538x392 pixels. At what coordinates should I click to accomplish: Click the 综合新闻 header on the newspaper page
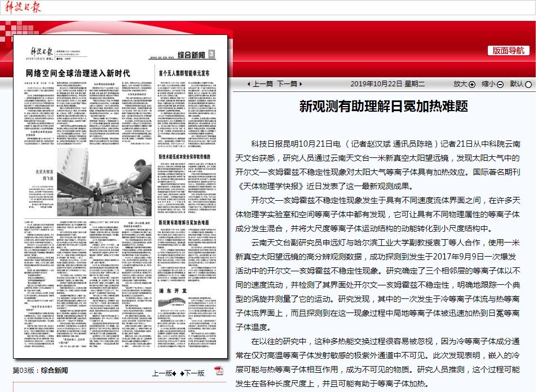pos(191,55)
